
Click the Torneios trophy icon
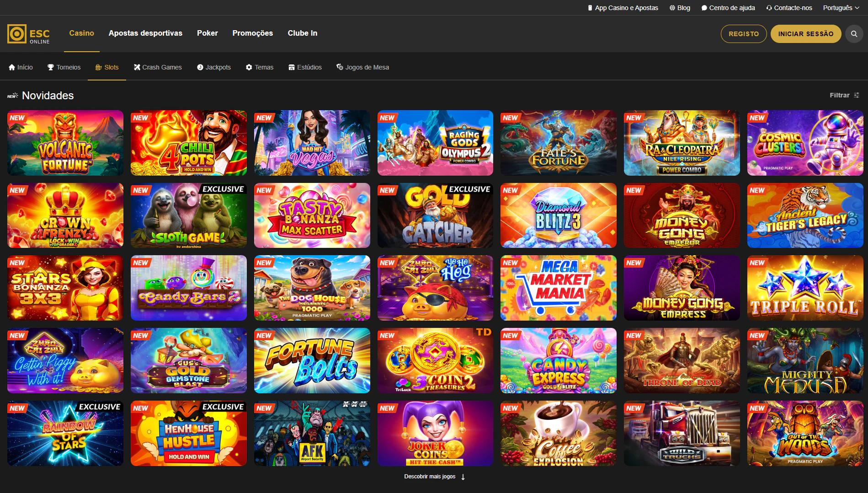51,67
